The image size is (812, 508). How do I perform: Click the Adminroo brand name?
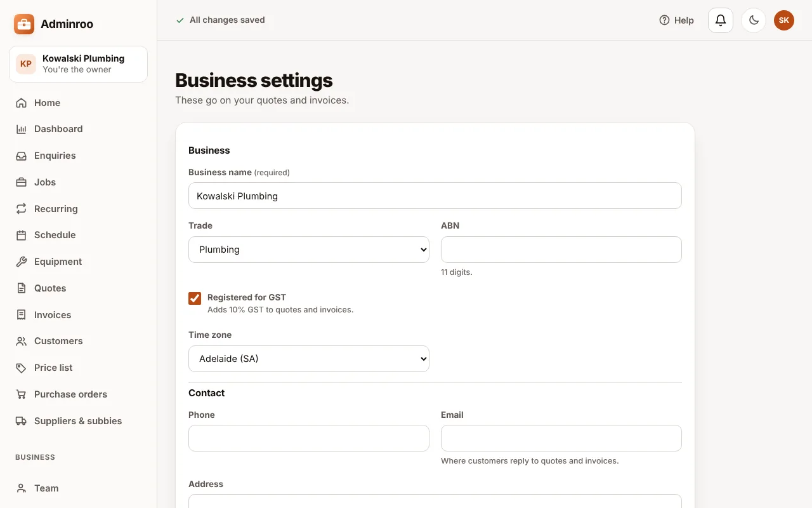(x=67, y=24)
